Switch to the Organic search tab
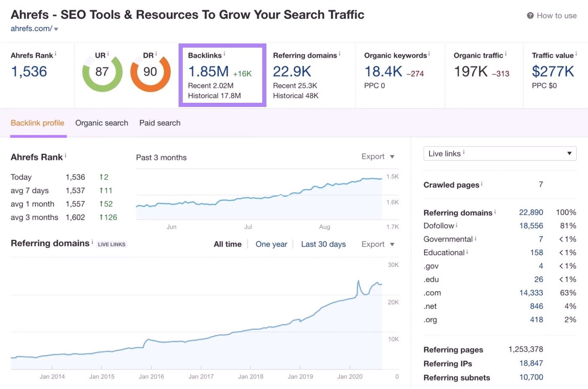 pos(102,123)
